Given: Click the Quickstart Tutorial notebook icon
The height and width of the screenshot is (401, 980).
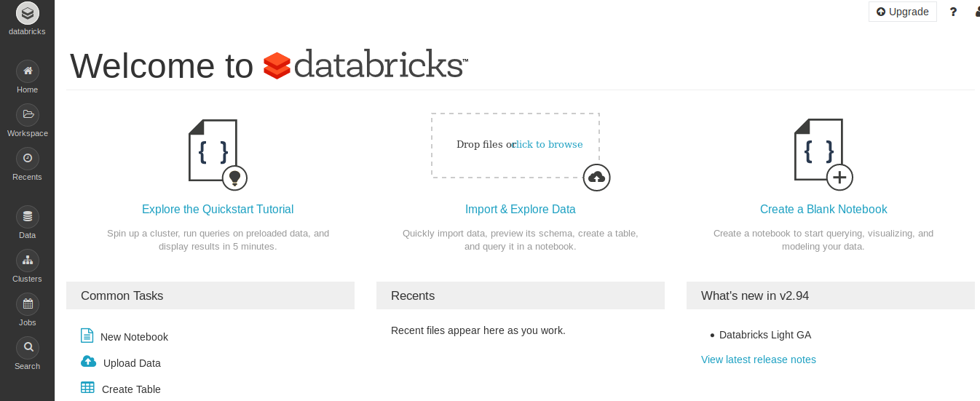Looking at the screenshot, I should click(217, 154).
